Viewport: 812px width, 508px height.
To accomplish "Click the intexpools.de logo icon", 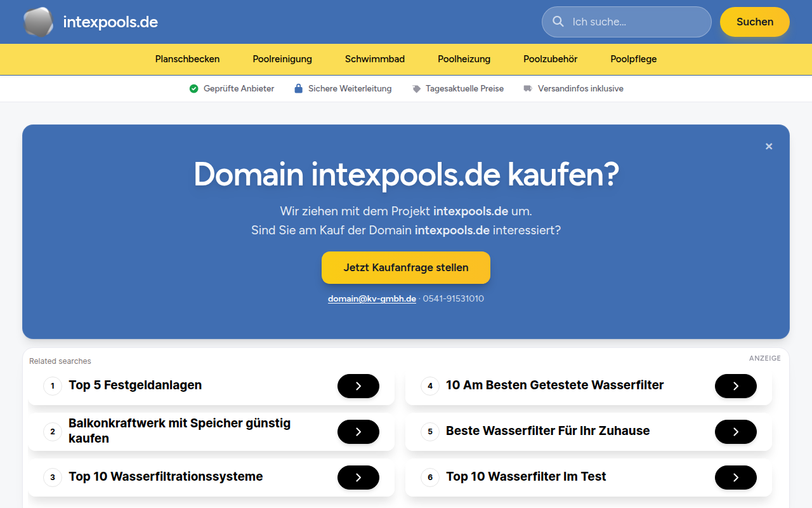I will click(38, 22).
